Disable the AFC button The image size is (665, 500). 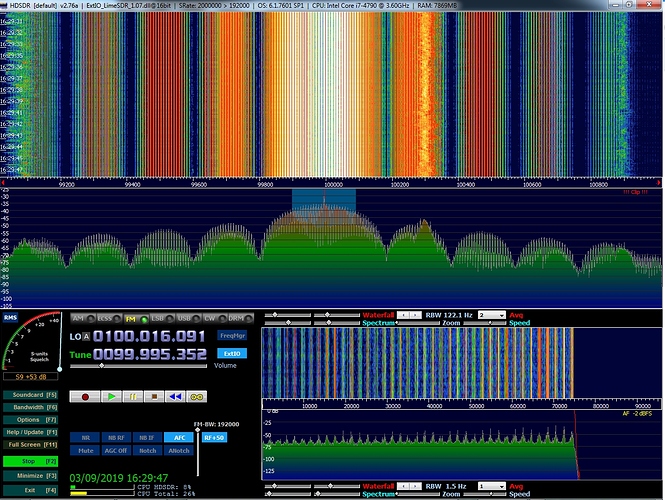pos(179,438)
